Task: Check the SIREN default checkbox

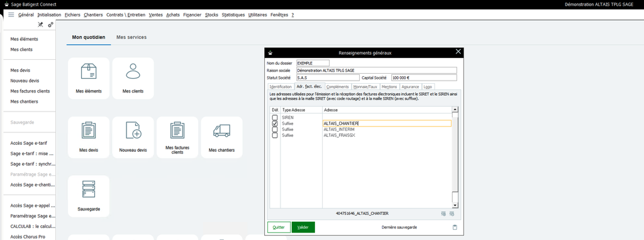Action: pyautogui.click(x=275, y=118)
